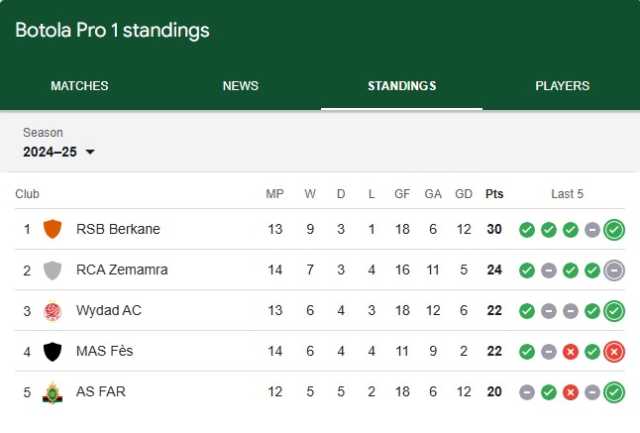Image resolution: width=640 pixels, height=433 pixels.
Task: Click the dropdown arrow next to 2024–25
Action: [x=90, y=152]
